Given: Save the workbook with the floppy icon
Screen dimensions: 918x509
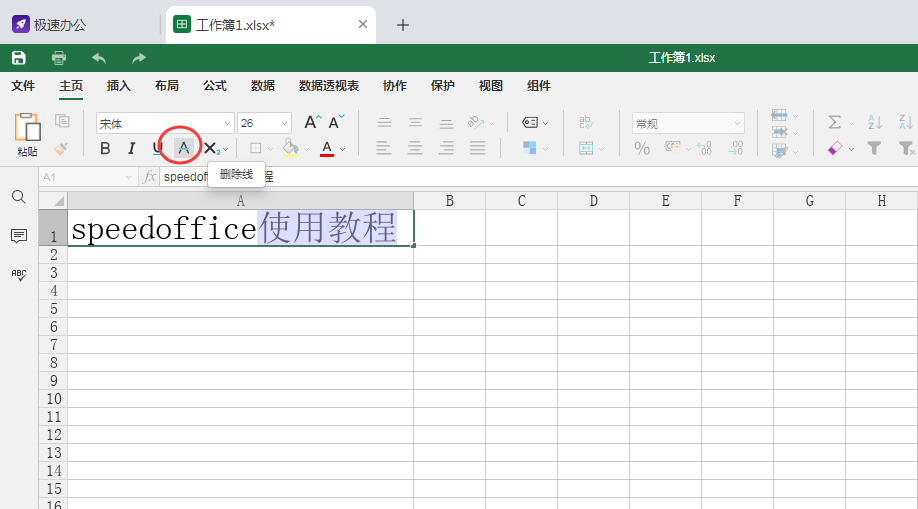Looking at the screenshot, I should tap(19, 57).
